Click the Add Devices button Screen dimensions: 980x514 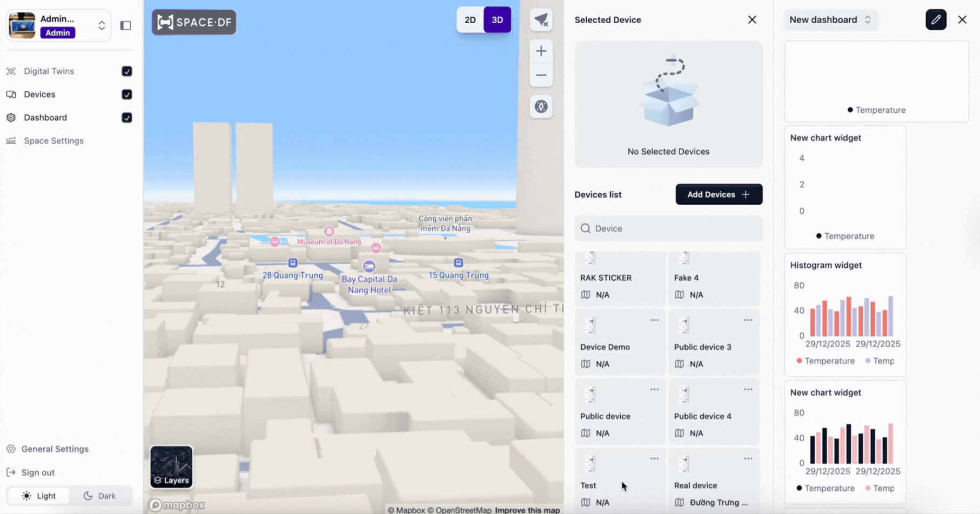click(x=719, y=194)
